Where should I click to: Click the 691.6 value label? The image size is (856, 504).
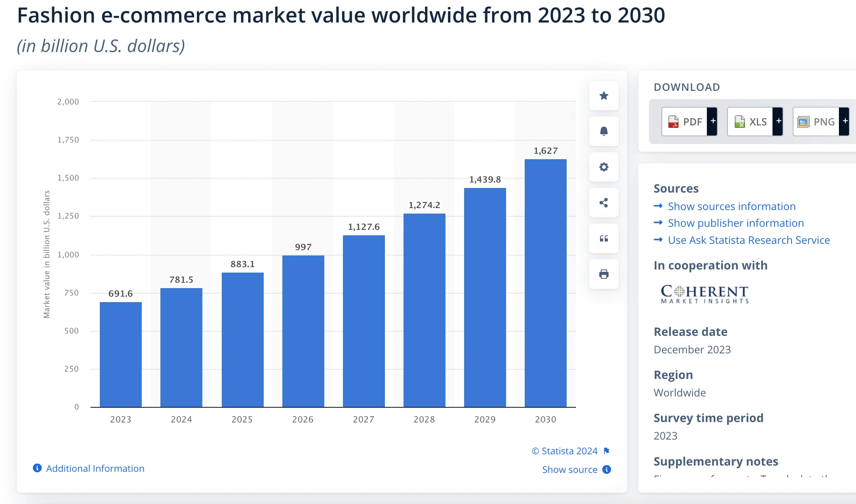(120, 294)
